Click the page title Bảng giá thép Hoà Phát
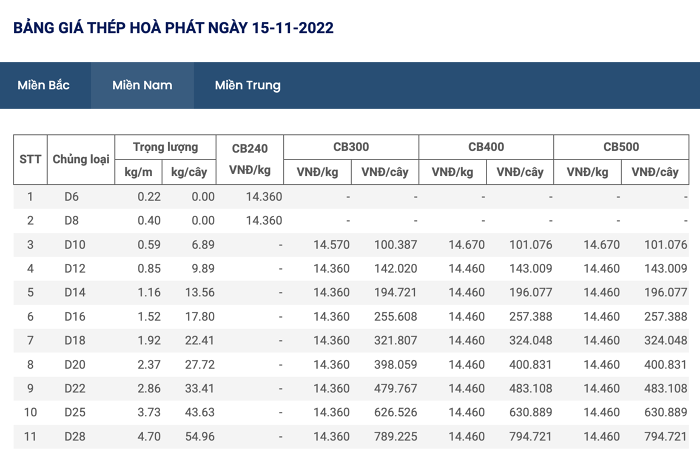Image resolution: width=700 pixels, height=461 pixels. 173,28
